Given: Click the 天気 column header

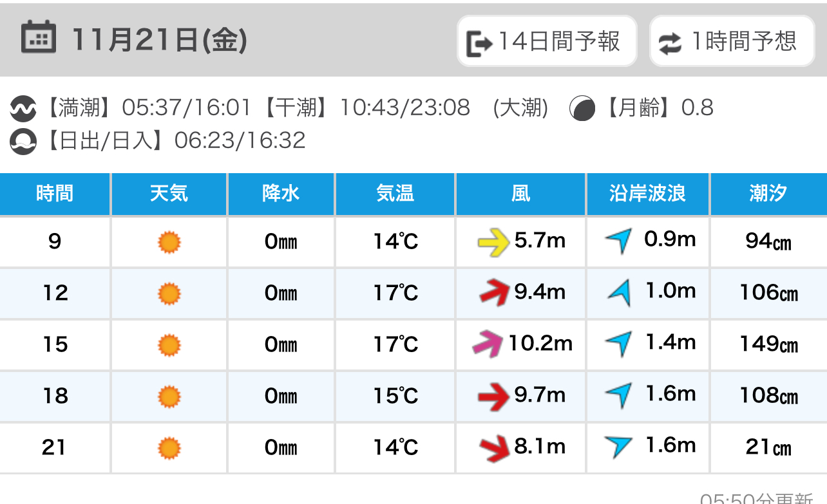Looking at the screenshot, I should (169, 194).
